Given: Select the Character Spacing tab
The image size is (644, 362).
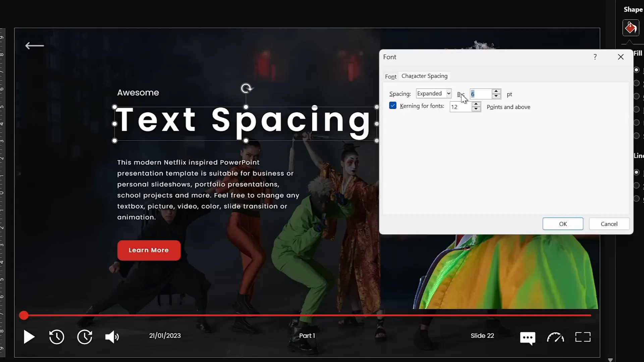Looking at the screenshot, I should coord(424,76).
